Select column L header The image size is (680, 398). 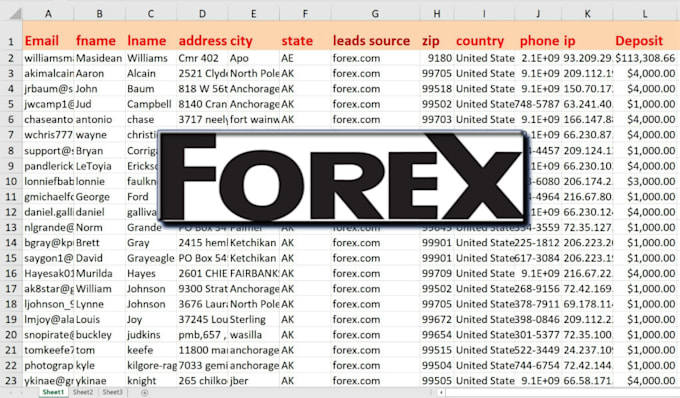645,14
